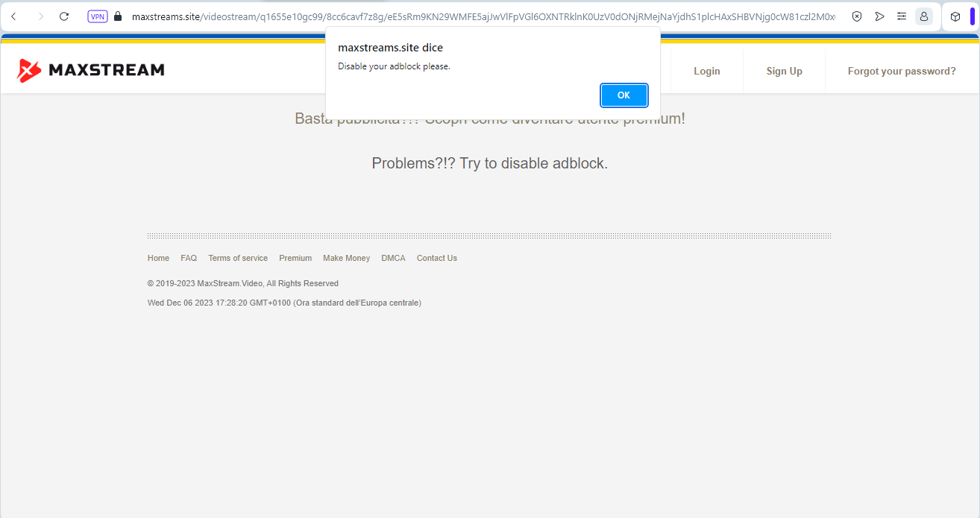Click the Login button
980x518 pixels.
pyautogui.click(x=706, y=71)
